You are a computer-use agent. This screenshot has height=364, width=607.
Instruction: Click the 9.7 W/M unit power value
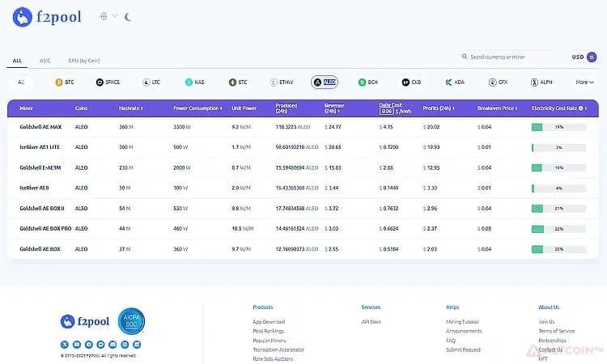pos(241,249)
